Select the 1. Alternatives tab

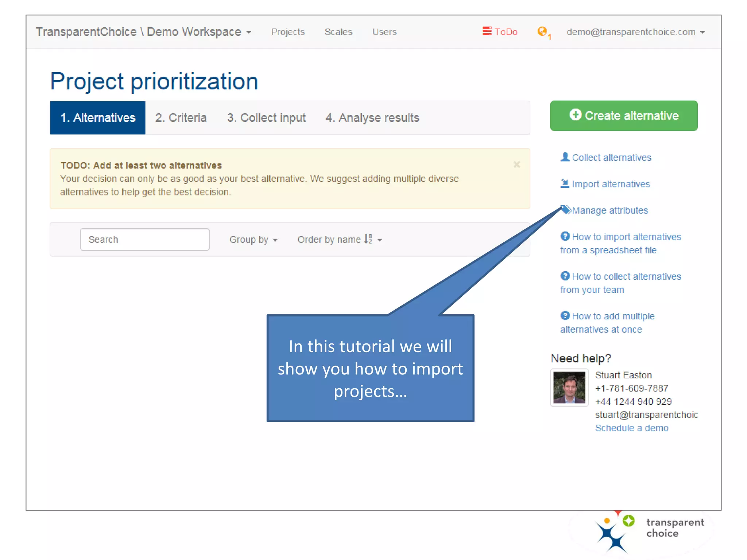coord(98,118)
